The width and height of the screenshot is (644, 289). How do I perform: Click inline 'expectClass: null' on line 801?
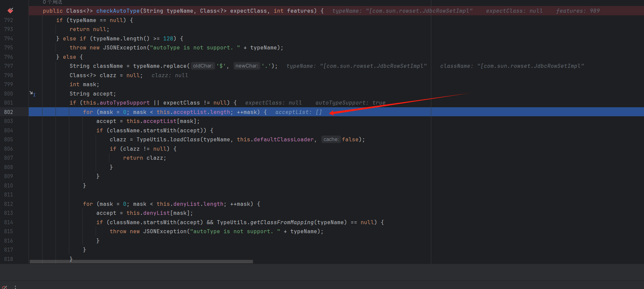(x=273, y=103)
